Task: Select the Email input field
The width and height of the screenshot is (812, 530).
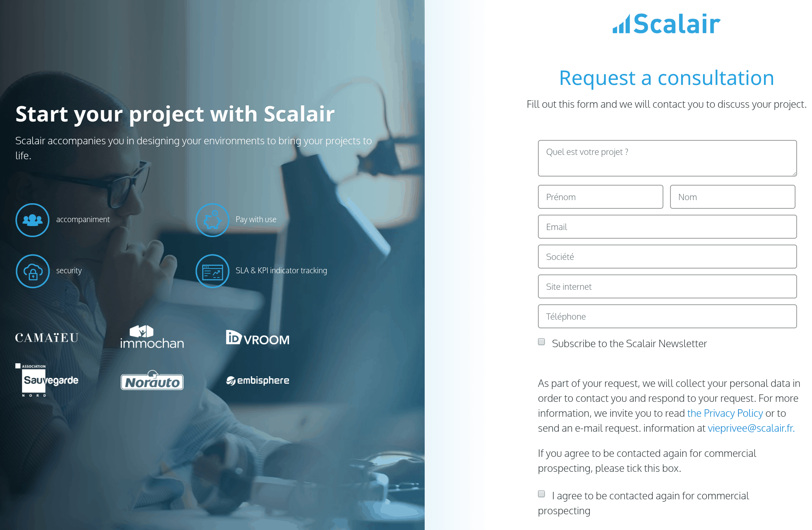Action: click(667, 226)
